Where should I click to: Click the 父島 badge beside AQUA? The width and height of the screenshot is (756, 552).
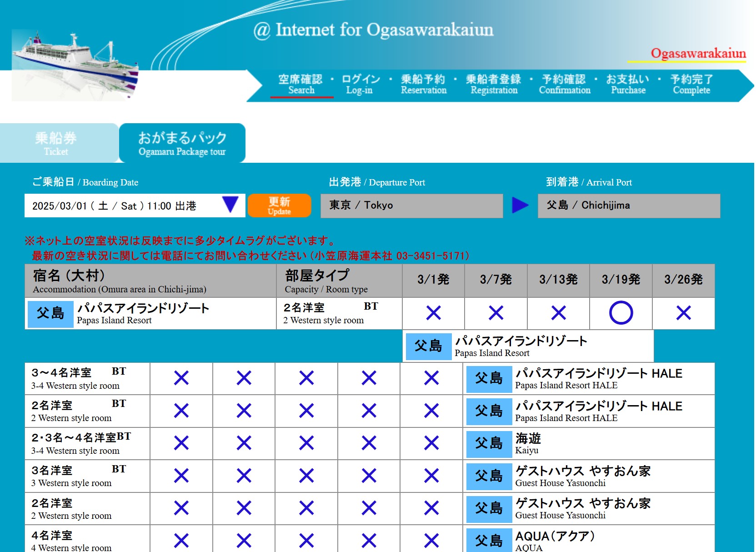489,540
